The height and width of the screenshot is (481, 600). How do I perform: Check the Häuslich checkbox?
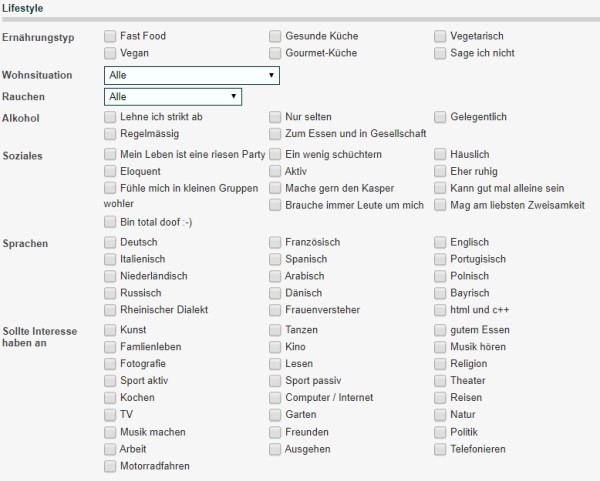440,154
